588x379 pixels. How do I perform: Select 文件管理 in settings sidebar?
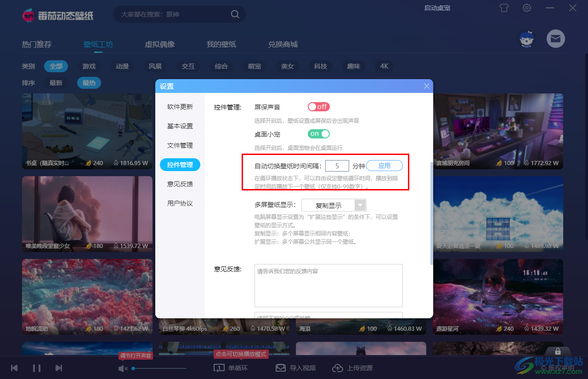tap(180, 145)
